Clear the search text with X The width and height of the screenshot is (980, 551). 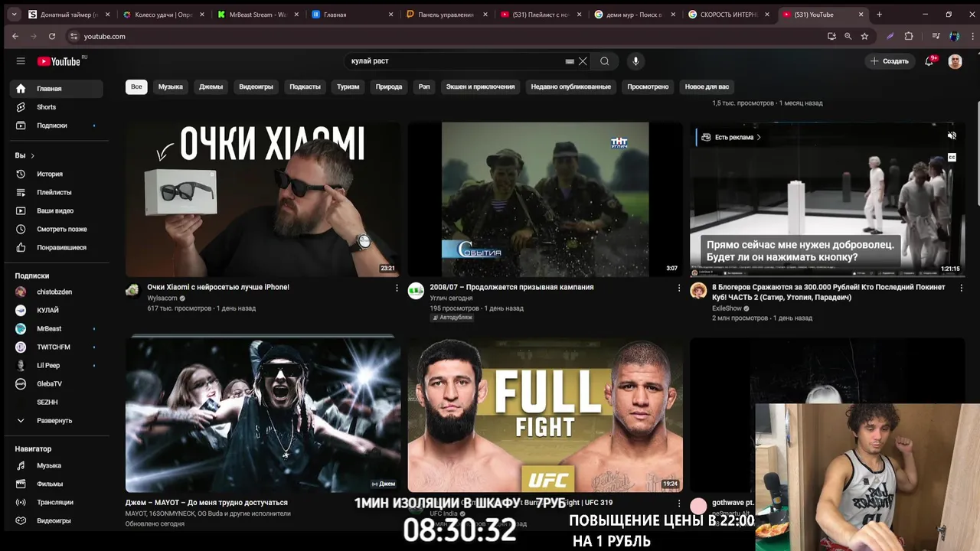(583, 61)
